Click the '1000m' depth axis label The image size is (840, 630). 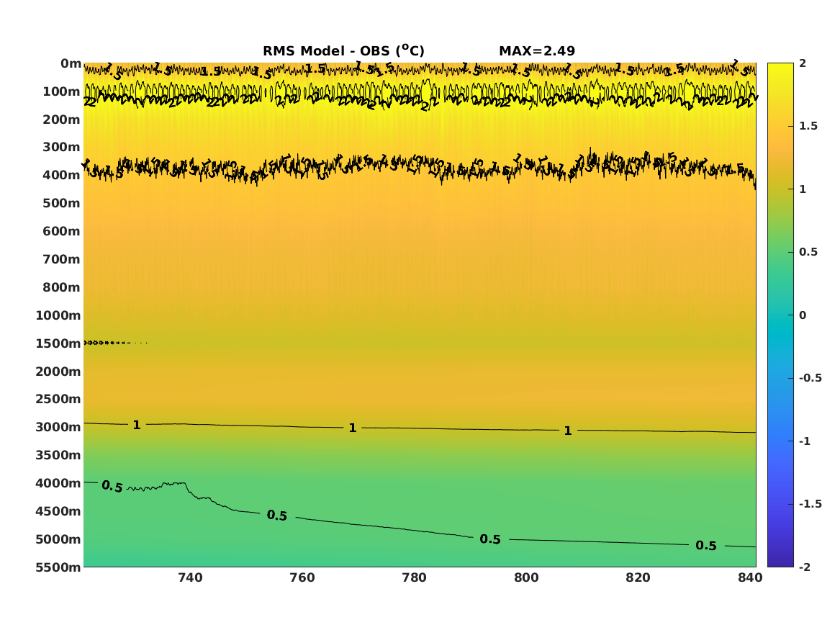[x=58, y=315]
